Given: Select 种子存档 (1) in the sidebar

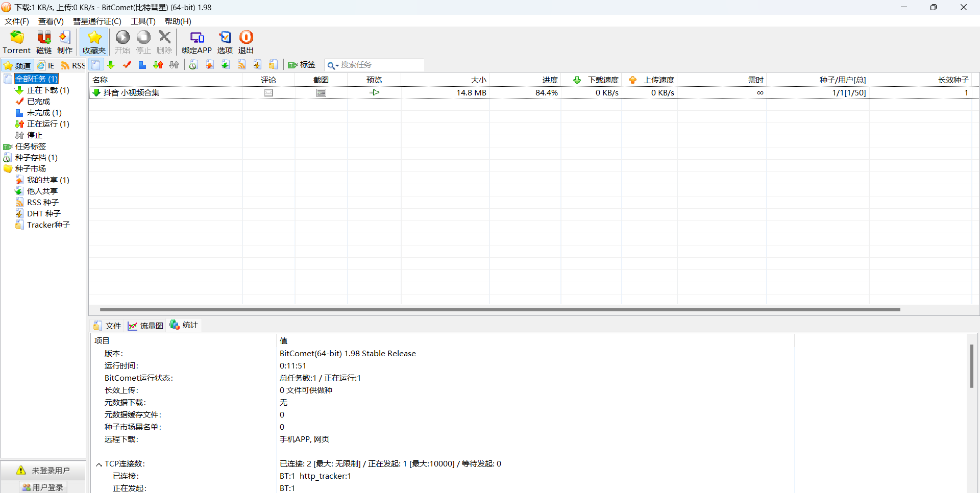Looking at the screenshot, I should click(36, 157).
